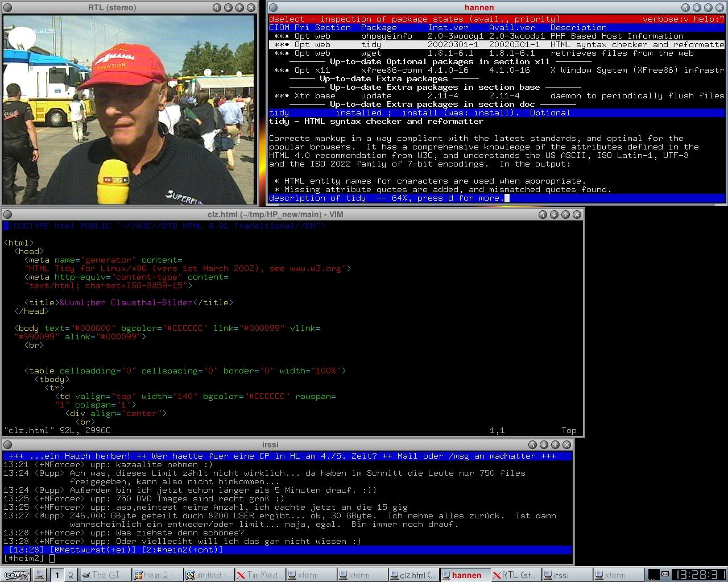Screen dimensions: 728x582
Task: Open the mail envelope tray icon
Action: tap(665, 575)
